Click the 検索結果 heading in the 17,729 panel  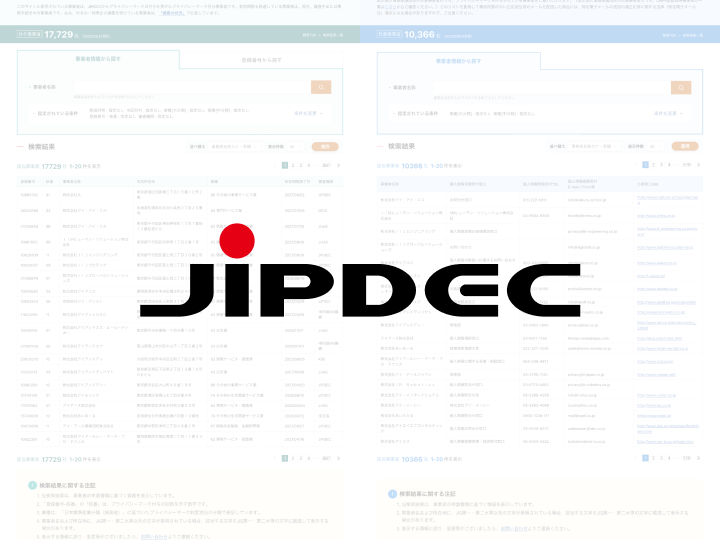(42, 146)
